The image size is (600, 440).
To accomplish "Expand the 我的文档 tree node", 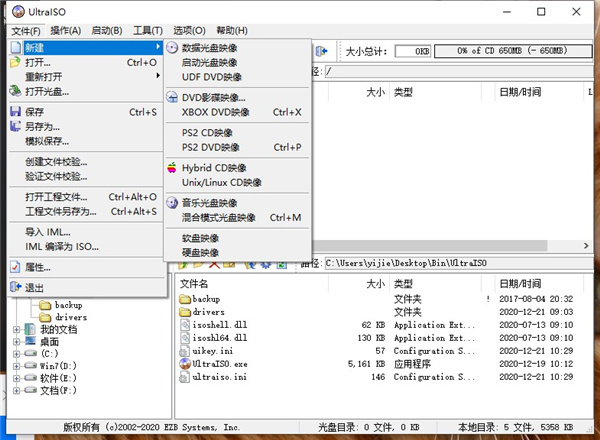I will pos(17,330).
